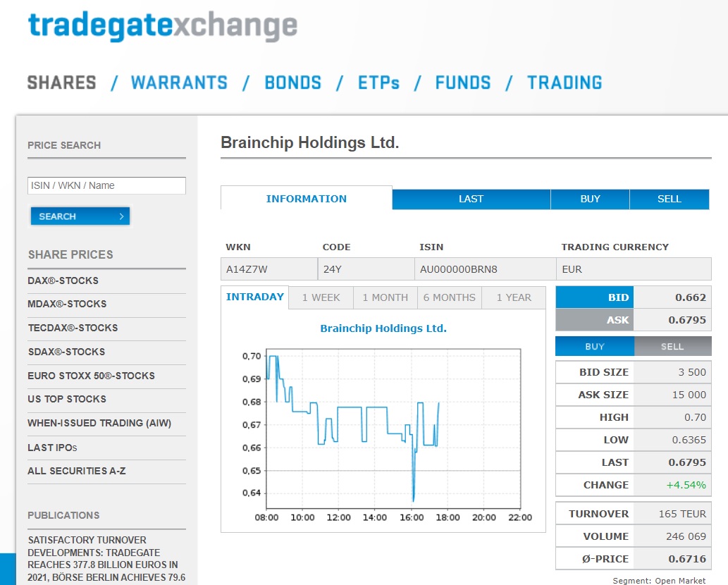This screenshot has height=585, width=728.
Task: Open the TRADING menu item
Action: [x=564, y=82]
